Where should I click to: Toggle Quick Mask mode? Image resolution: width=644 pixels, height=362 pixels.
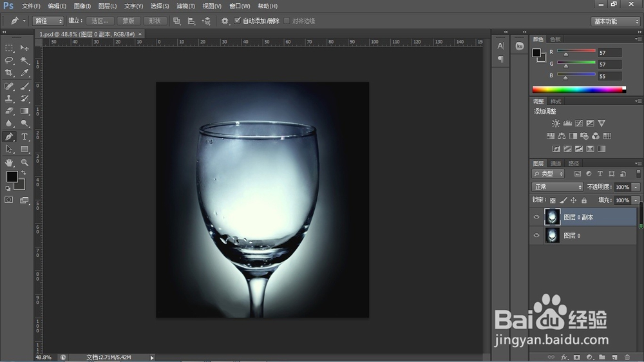coord(9,200)
